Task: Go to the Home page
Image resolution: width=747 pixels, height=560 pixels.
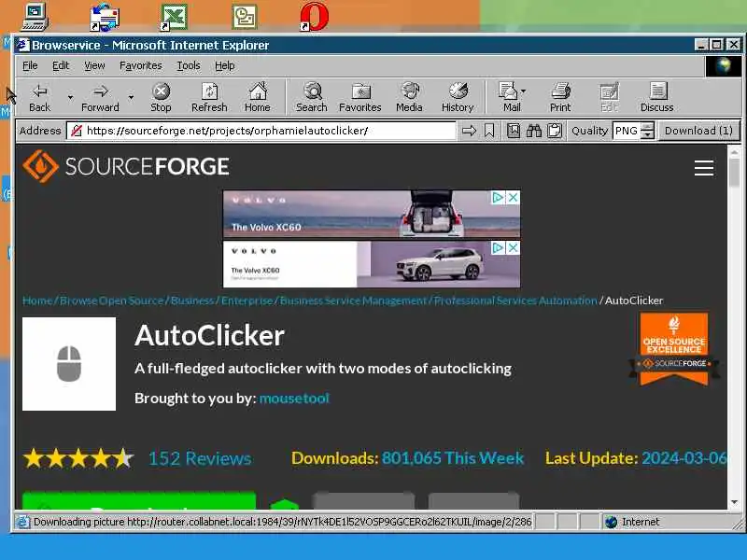Action: pos(258,98)
